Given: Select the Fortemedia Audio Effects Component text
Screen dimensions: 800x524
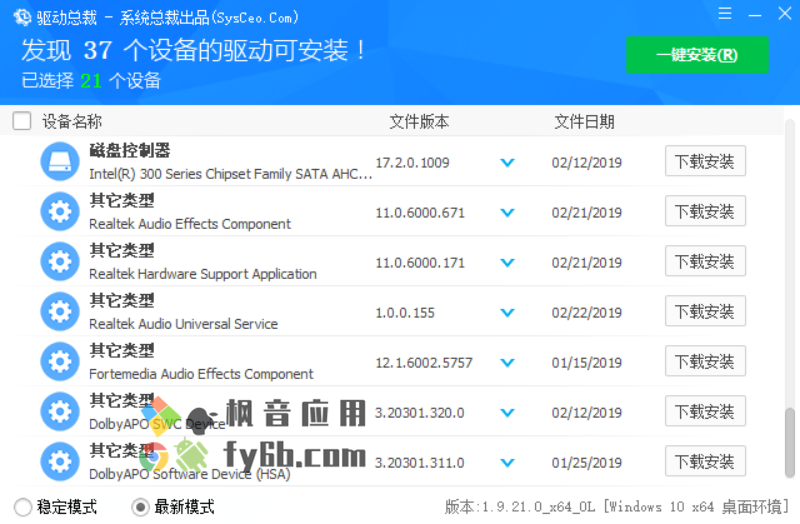Looking at the screenshot, I should [x=201, y=374].
